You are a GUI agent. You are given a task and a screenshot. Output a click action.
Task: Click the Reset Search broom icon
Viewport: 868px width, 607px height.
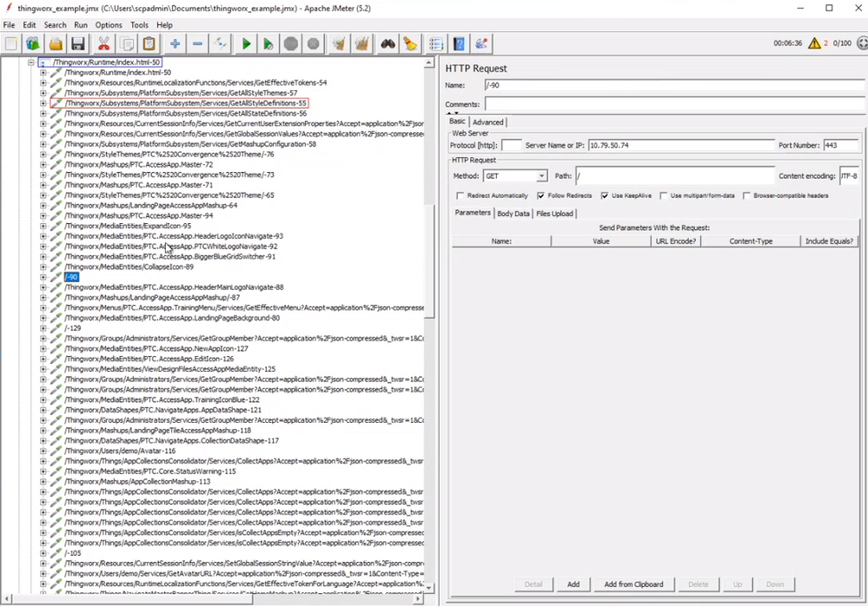pos(410,44)
